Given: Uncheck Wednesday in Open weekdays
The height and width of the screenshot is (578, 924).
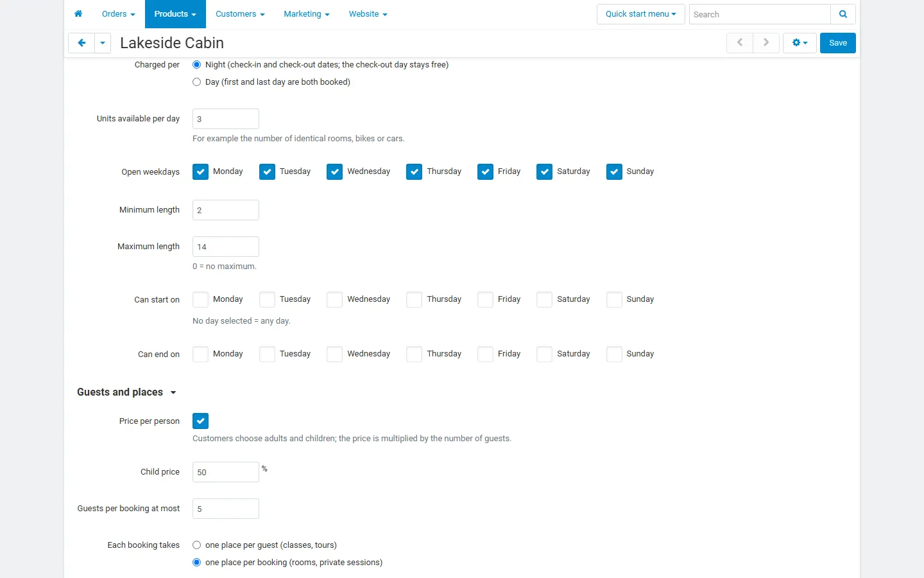Looking at the screenshot, I should (x=335, y=172).
